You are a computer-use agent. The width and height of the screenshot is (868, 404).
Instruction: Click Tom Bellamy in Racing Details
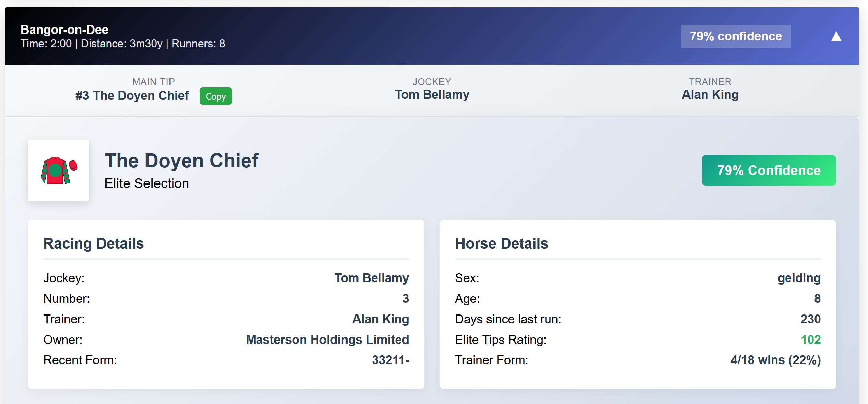(372, 278)
